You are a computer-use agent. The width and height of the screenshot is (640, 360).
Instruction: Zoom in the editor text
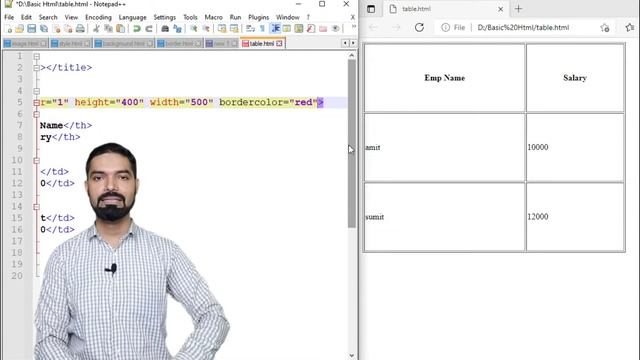pyautogui.click(x=193, y=29)
